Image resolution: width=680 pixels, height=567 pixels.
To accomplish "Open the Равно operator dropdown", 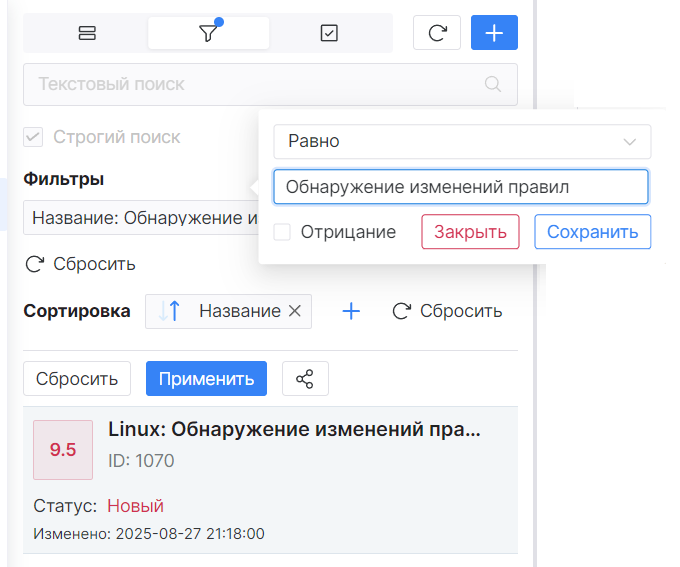I will pos(462,142).
